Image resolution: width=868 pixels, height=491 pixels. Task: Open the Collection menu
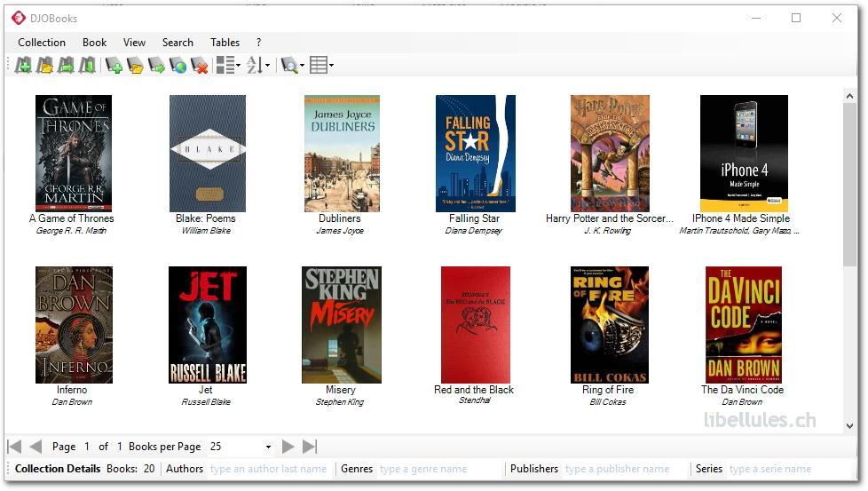[x=42, y=43]
